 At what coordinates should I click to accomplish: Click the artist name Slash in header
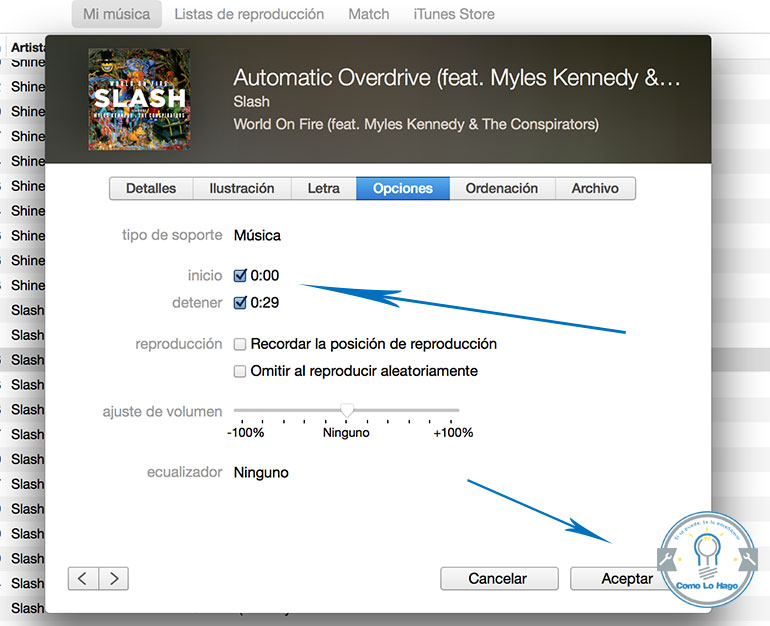(251, 102)
